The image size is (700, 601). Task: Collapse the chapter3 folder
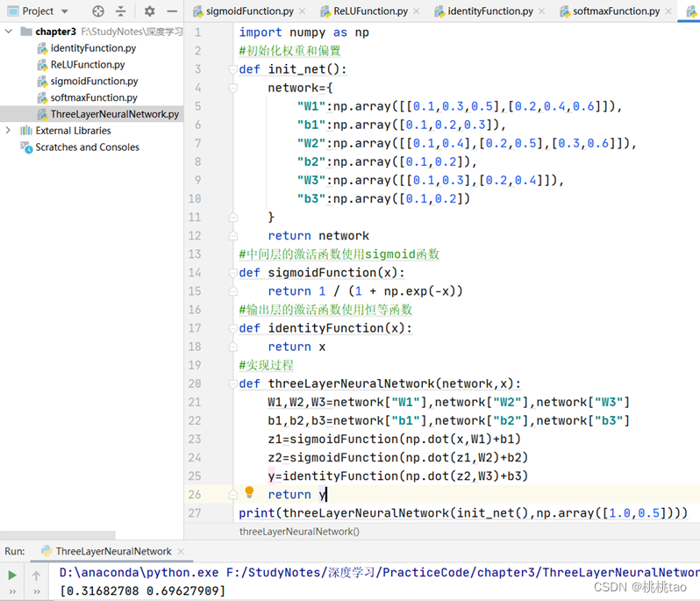(9, 32)
